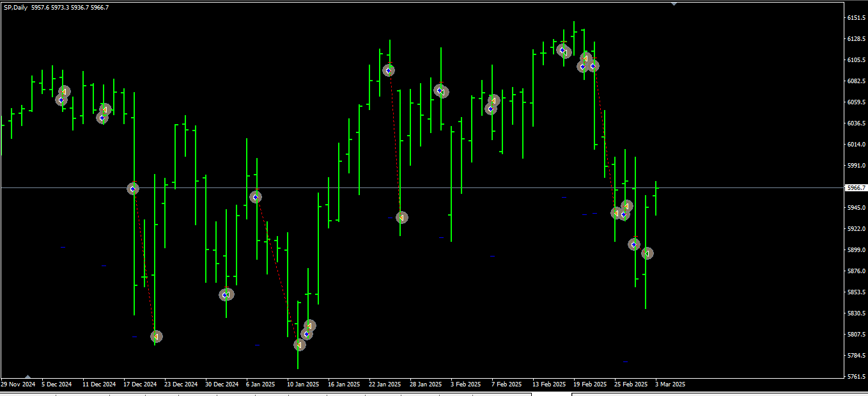Click the 25 Feb 2025 date label
This screenshot has width=868, height=396.
tap(631, 384)
